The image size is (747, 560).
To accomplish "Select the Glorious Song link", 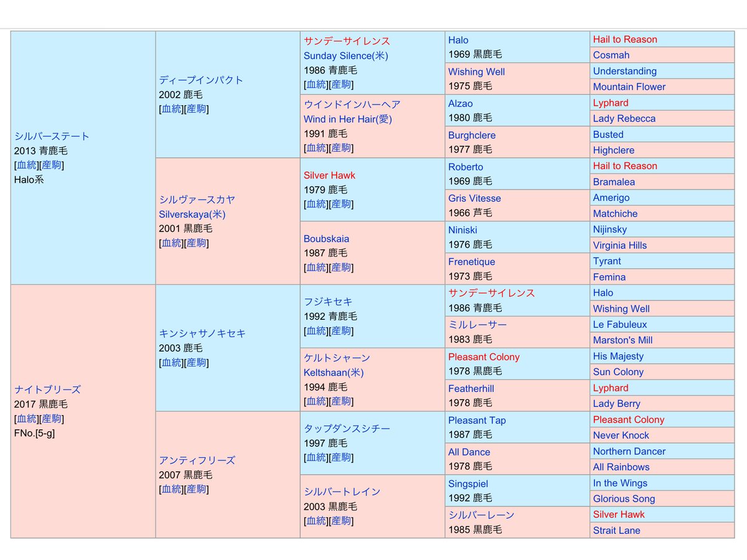I will pyautogui.click(x=624, y=499).
